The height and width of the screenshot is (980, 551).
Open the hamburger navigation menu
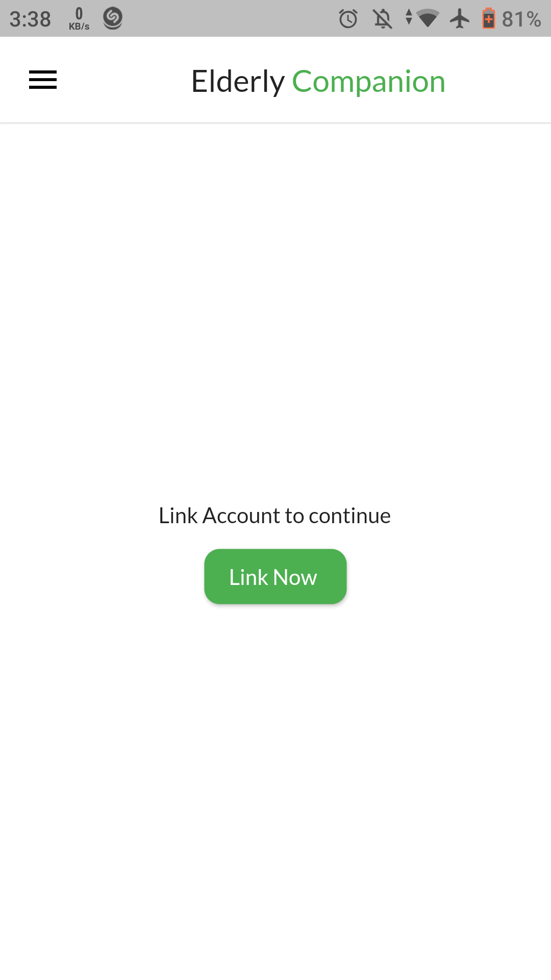pos(43,80)
